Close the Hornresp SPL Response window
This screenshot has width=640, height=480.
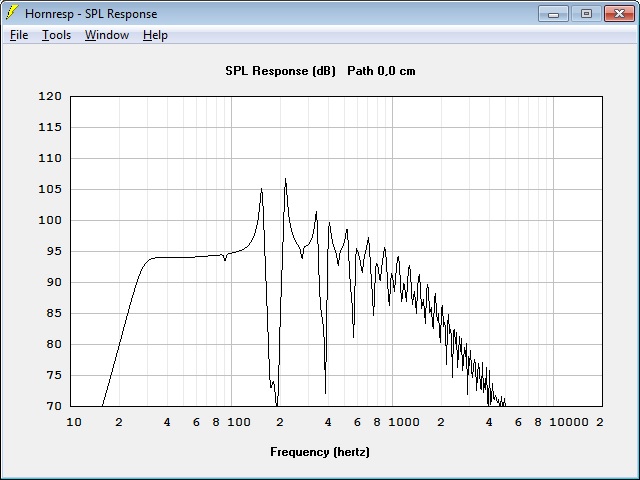coord(619,14)
